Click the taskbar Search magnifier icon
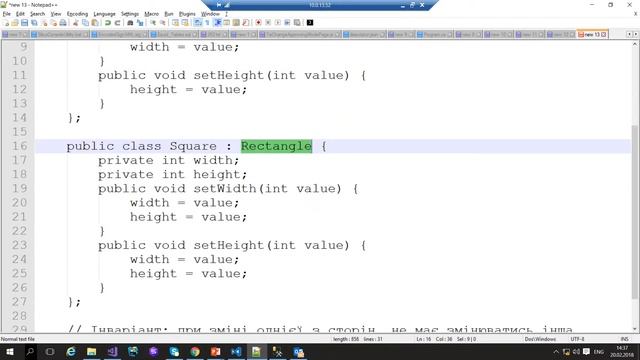640x360 pixels. tap(30, 351)
